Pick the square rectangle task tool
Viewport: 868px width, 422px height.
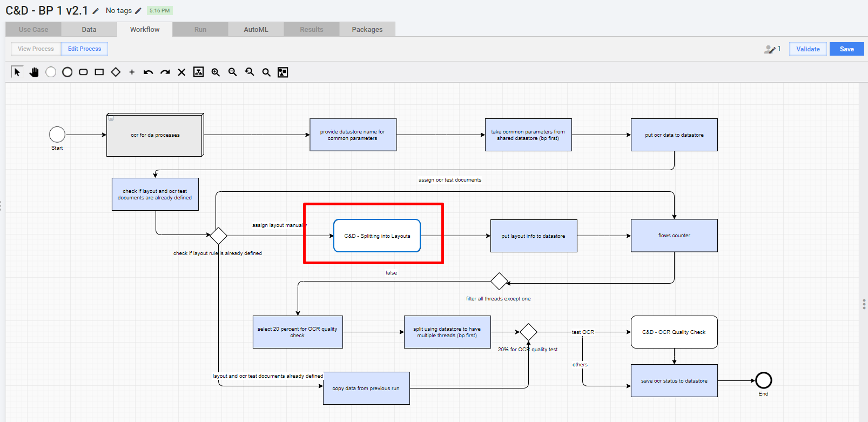(99, 72)
